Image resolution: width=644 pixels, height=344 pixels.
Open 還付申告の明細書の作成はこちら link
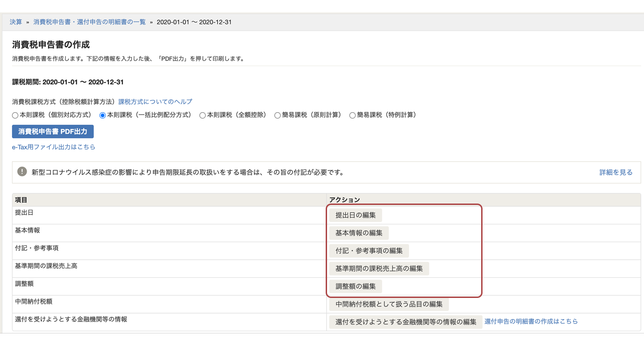531,321
